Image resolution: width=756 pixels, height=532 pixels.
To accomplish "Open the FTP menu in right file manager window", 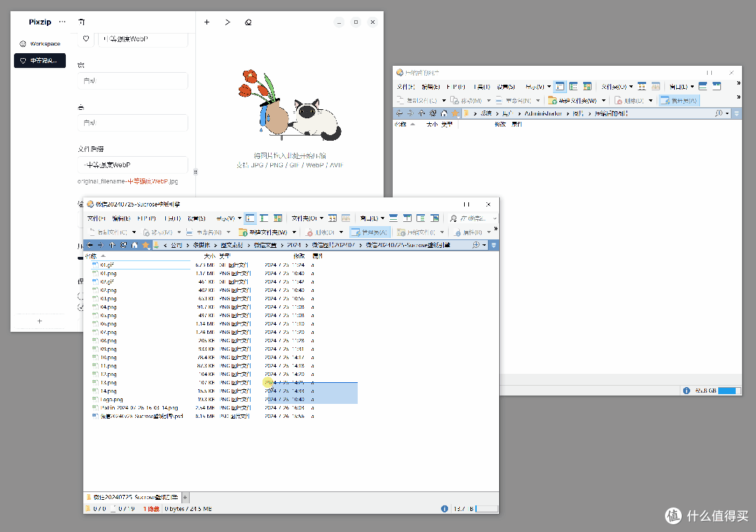I will (456, 87).
